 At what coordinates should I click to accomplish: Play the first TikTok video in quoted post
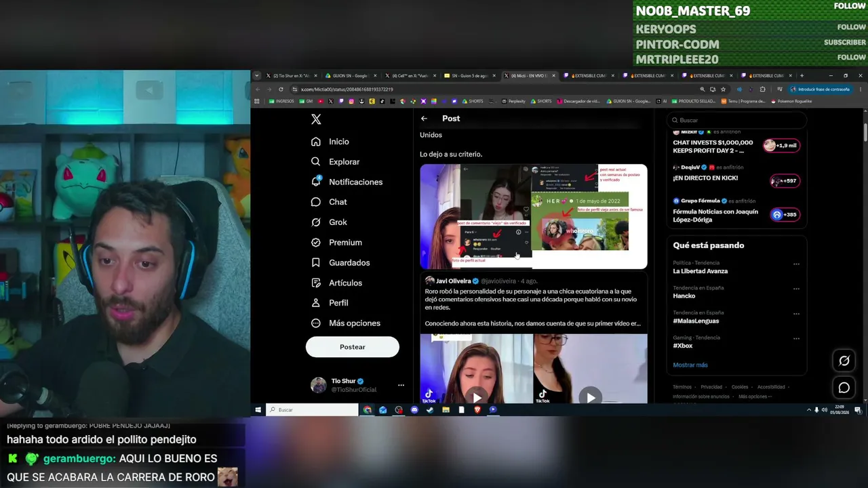pos(477,397)
